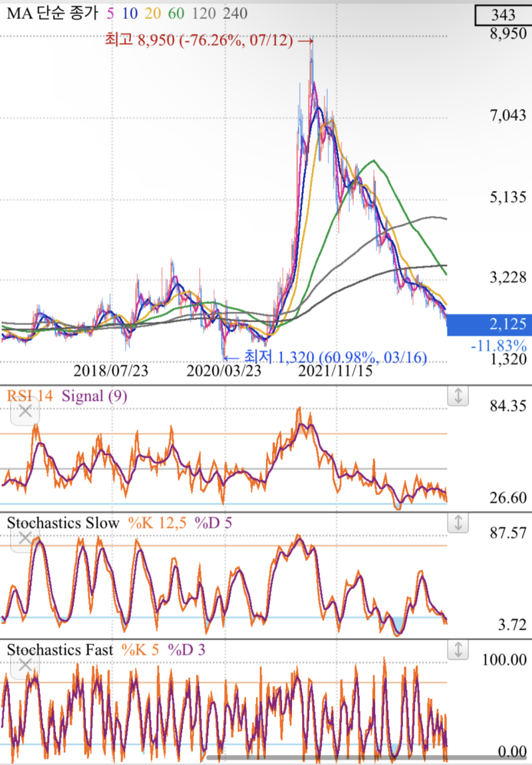Remove the Stochastics Slow panel with X
The height and width of the screenshot is (765, 532).
click(x=25, y=538)
